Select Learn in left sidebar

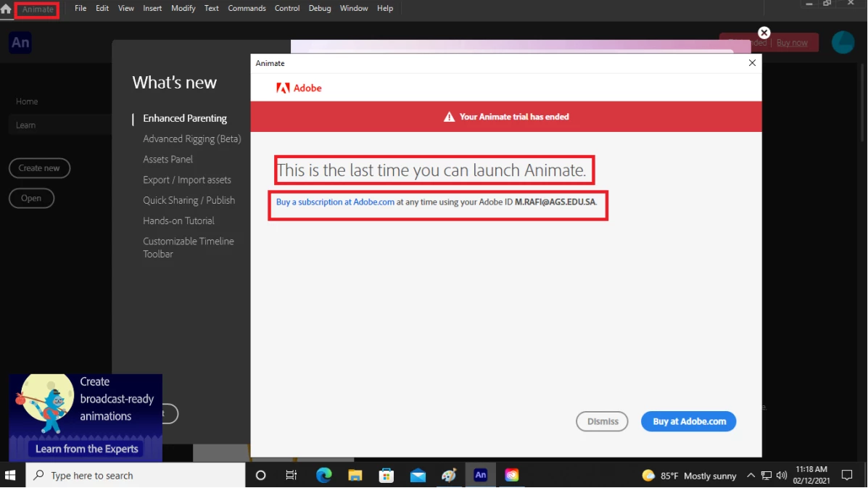tap(25, 125)
